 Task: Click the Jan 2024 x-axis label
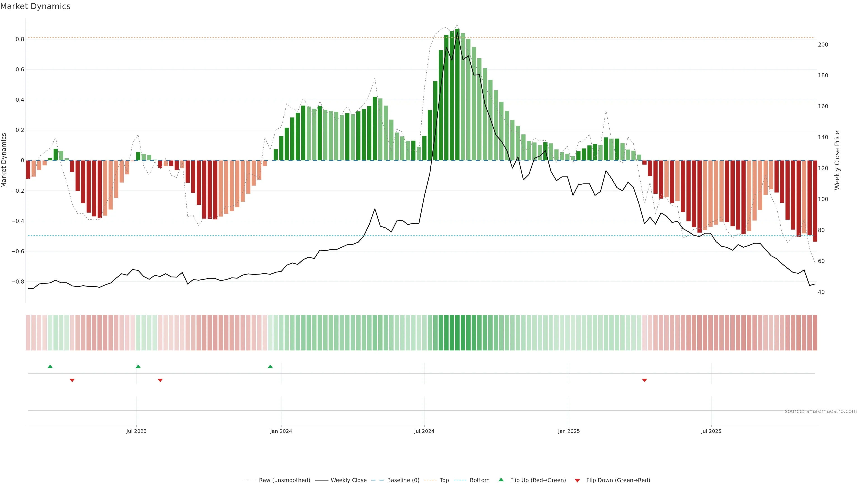tap(281, 431)
